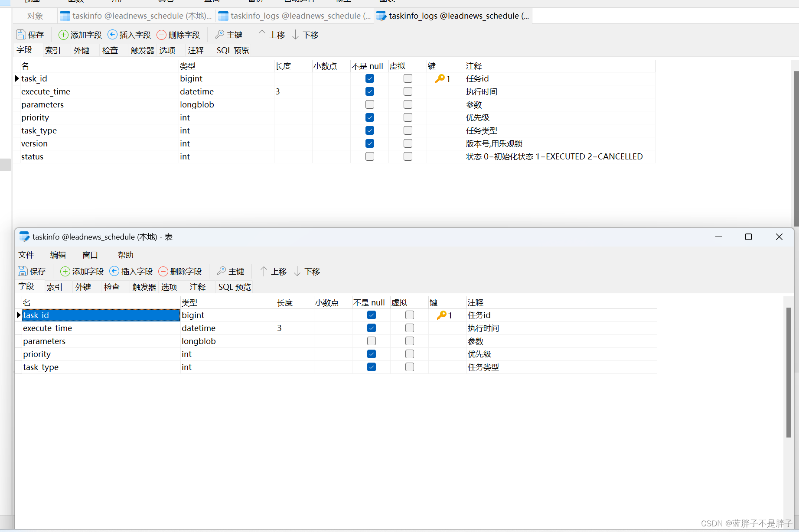Click primary key icon on top task_id row
The image size is (799, 532).
440,78
